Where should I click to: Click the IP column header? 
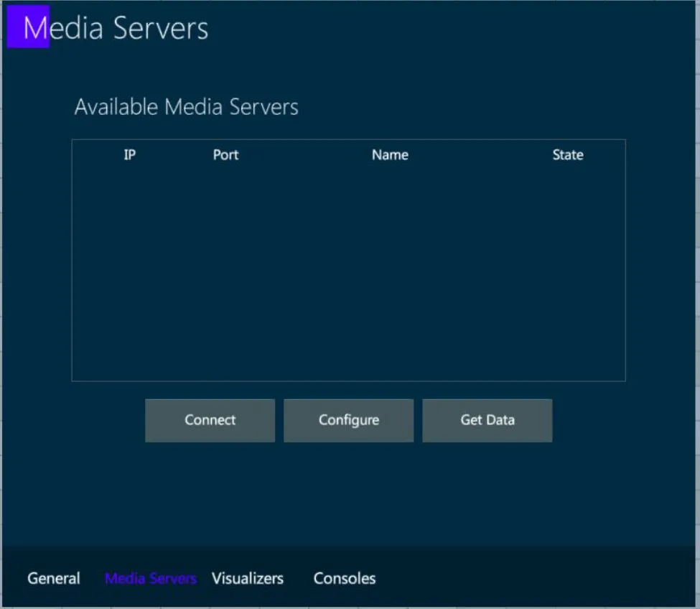(130, 155)
